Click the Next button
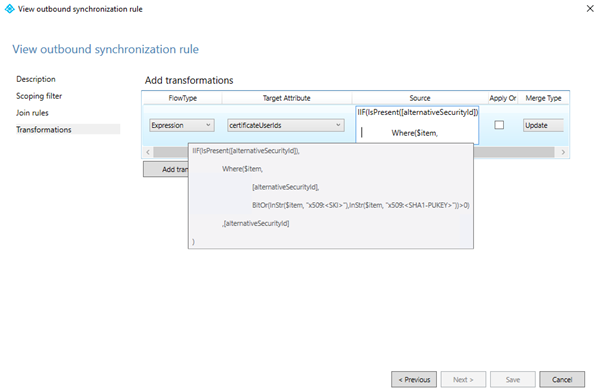 [x=463, y=379]
